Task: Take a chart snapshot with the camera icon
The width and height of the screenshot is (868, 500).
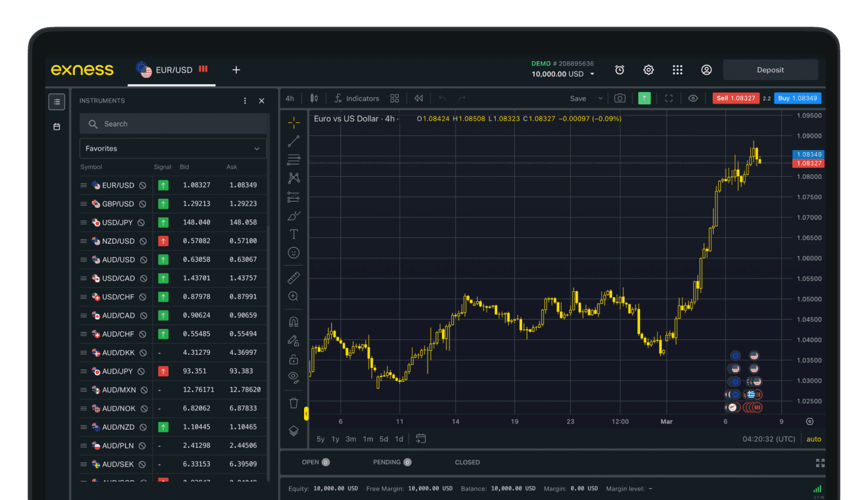Action: 620,98
